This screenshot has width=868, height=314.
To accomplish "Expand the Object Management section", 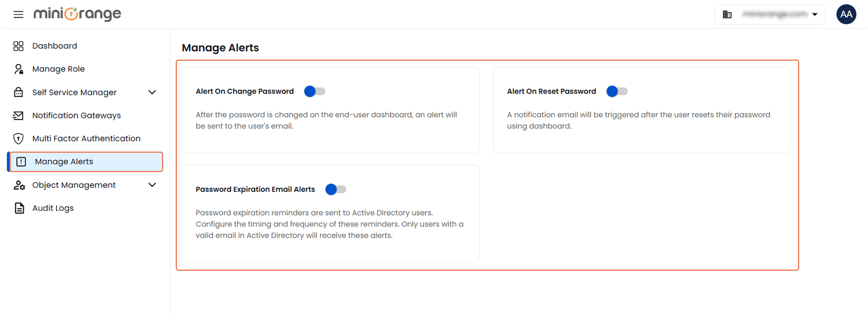I will pyautogui.click(x=152, y=185).
